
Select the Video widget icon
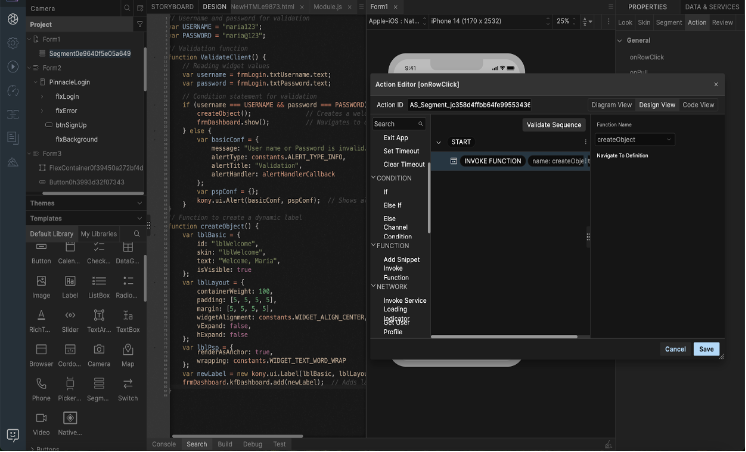pos(41,417)
